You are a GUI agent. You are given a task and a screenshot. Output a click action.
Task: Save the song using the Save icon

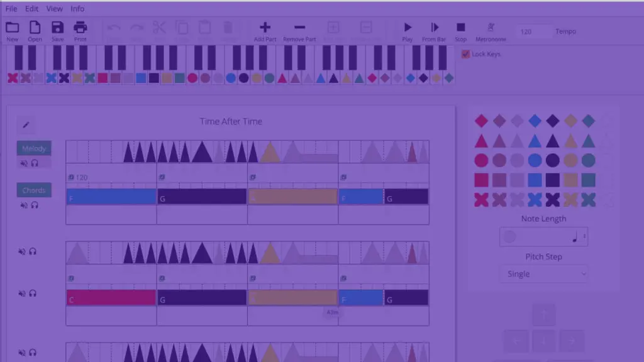point(57,28)
